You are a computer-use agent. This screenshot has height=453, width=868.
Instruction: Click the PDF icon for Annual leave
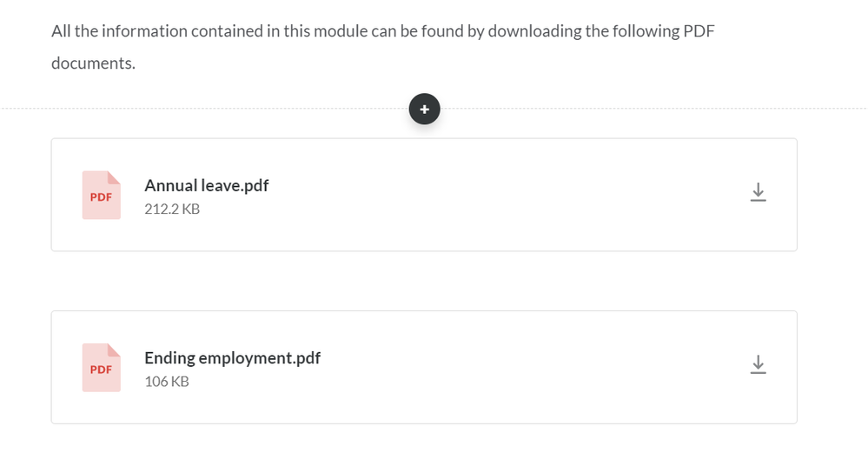click(101, 195)
